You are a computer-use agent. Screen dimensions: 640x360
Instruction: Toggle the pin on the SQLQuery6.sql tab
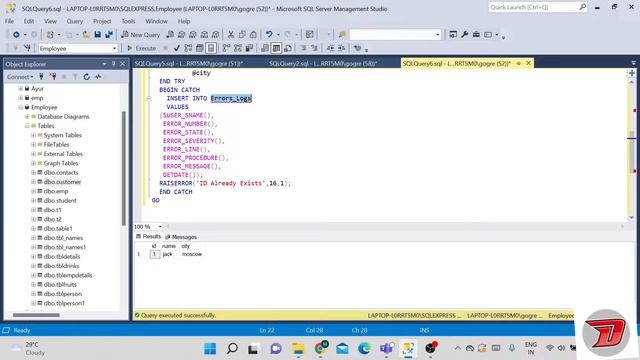[x=518, y=63]
